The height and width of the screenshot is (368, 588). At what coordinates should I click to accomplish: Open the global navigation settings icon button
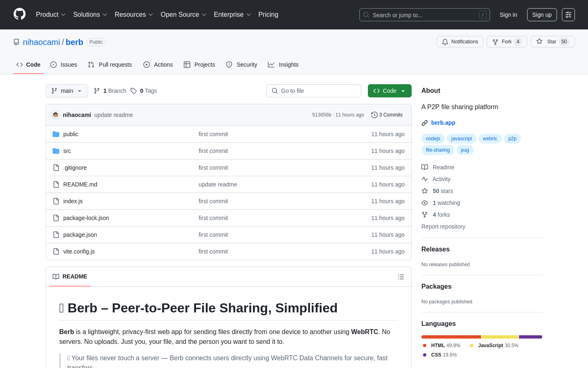click(x=568, y=15)
